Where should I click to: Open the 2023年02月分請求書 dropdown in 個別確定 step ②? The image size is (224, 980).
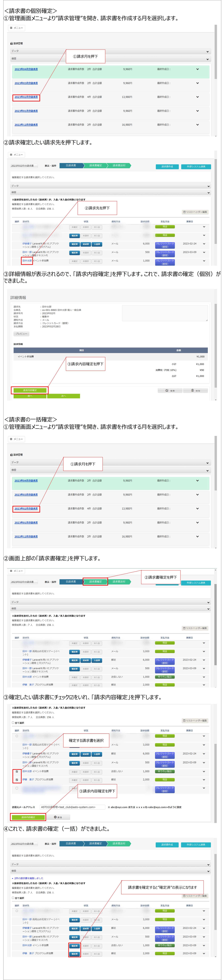(24, 166)
